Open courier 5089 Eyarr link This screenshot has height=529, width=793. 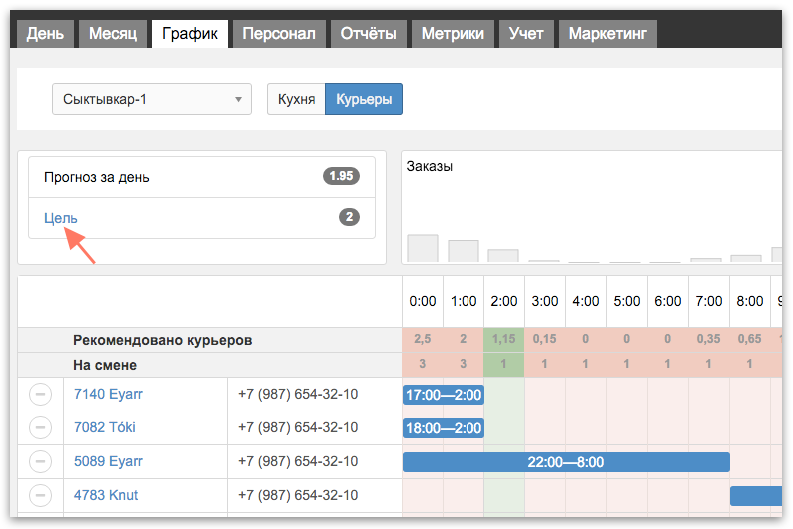coord(108,461)
